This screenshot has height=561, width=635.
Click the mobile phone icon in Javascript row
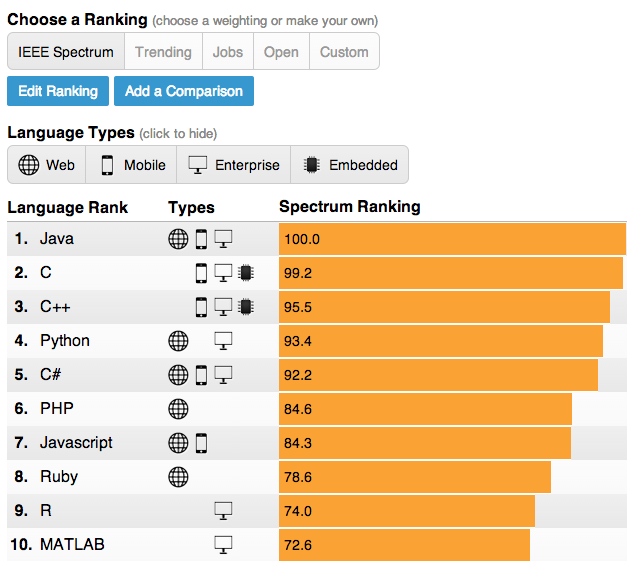coord(201,443)
